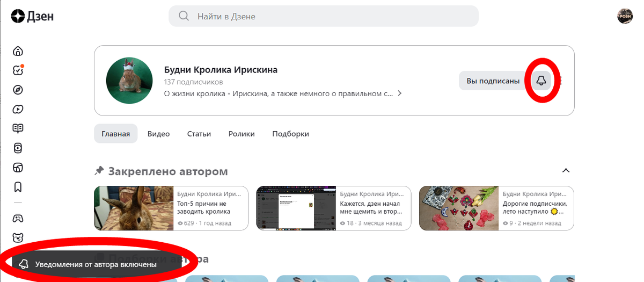This screenshot has height=282, width=644.
Task: Click the jewelry thumbnail of the Дорогие подписчики post
Action: [459, 208]
